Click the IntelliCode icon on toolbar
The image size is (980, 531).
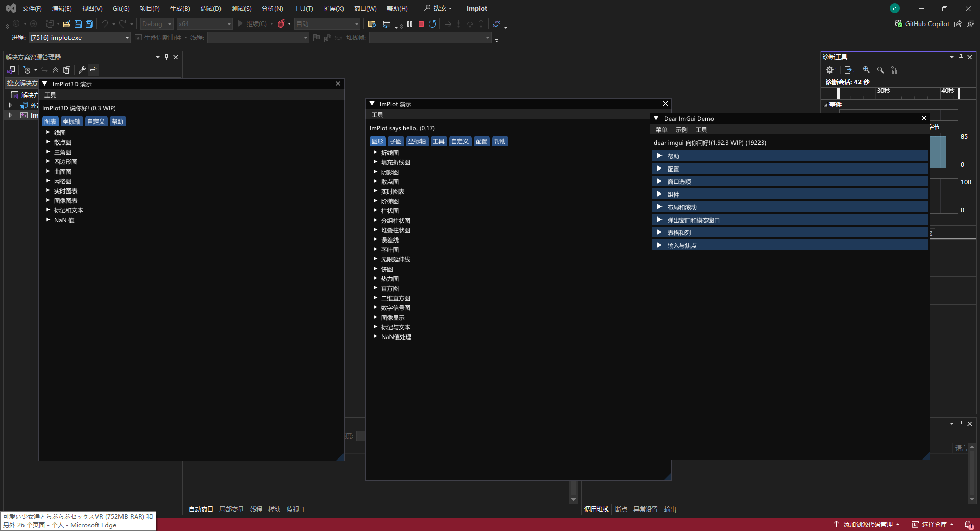[x=496, y=24]
